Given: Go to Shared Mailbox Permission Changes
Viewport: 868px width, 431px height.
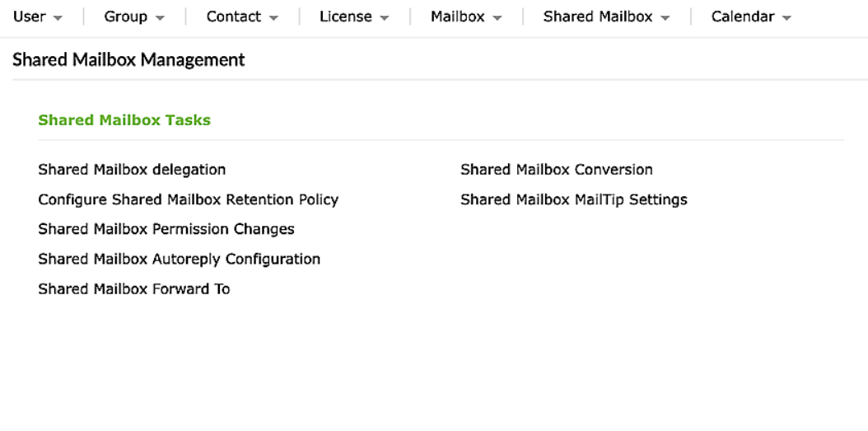Looking at the screenshot, I should pos(166,229).
